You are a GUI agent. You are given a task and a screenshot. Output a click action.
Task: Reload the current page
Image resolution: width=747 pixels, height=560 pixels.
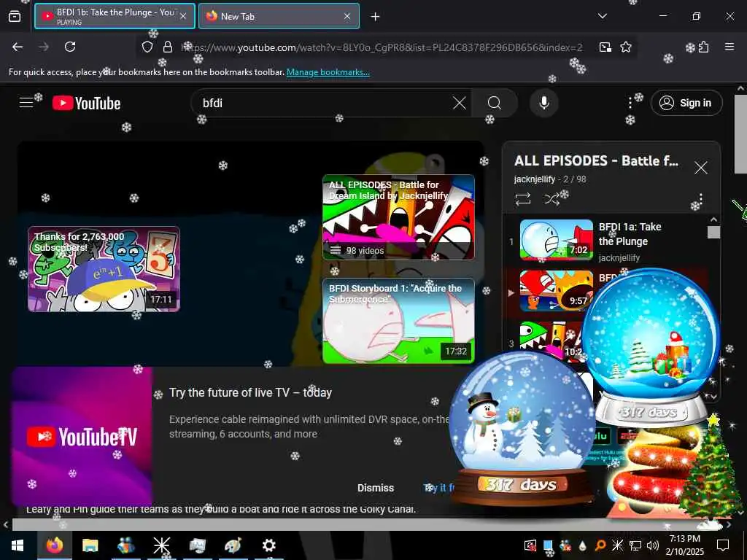pyautogui.click(x=70, y=47)
